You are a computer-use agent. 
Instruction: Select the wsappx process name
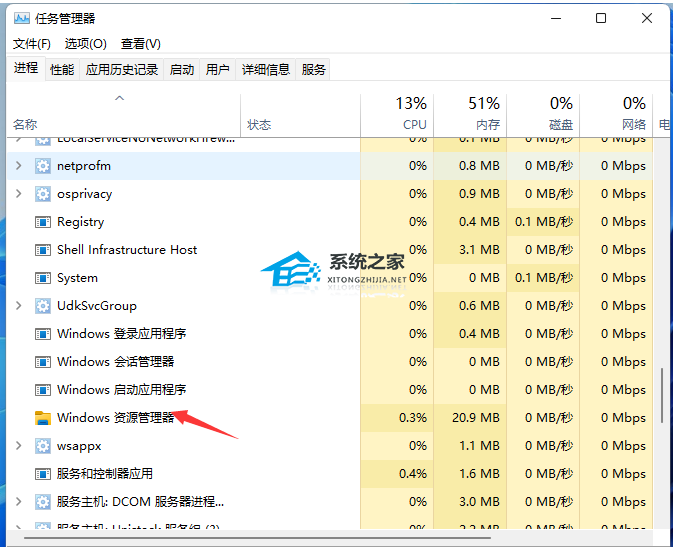click(x=79, y=446)
